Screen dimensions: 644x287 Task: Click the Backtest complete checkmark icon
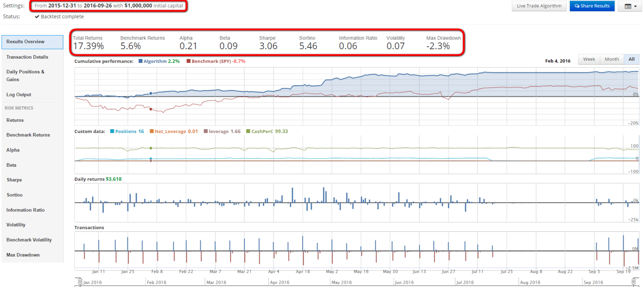pyautogui.click(x=37, y=16)
